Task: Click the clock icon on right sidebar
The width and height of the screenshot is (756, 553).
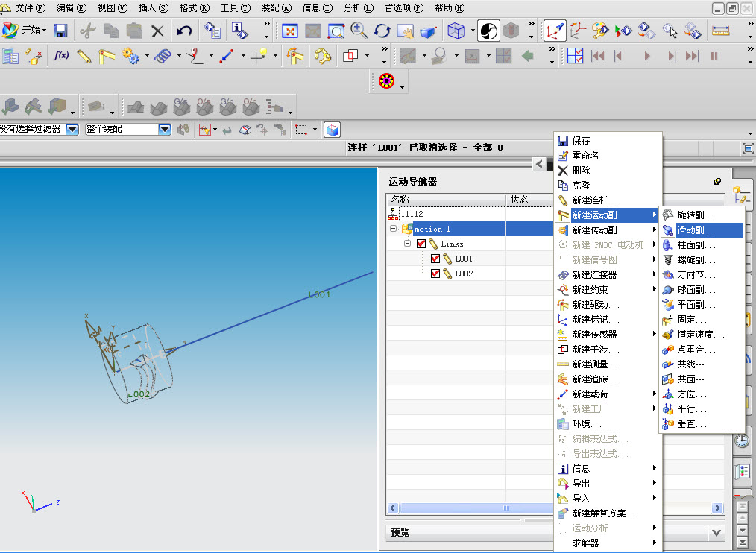Action: pos(742,440)
